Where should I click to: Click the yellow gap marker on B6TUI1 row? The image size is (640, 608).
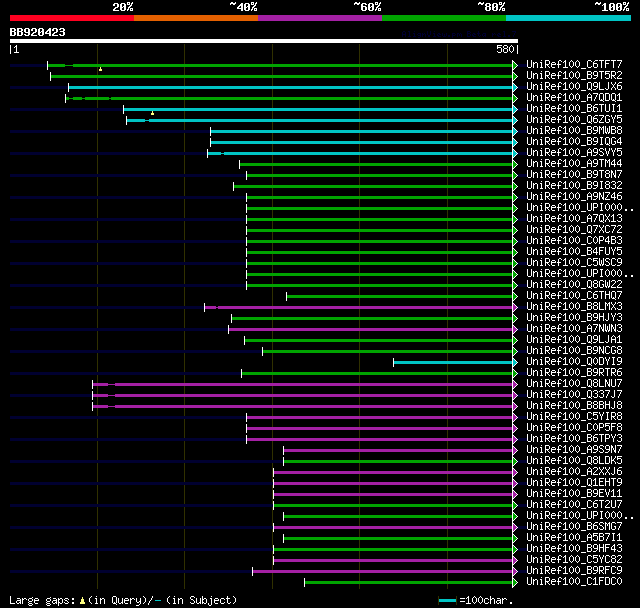152,113
